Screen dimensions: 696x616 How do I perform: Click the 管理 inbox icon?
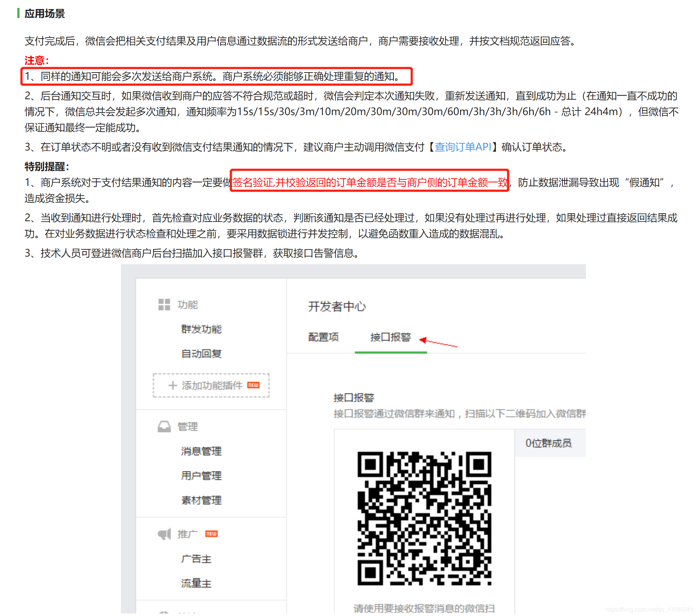(164, 427)
